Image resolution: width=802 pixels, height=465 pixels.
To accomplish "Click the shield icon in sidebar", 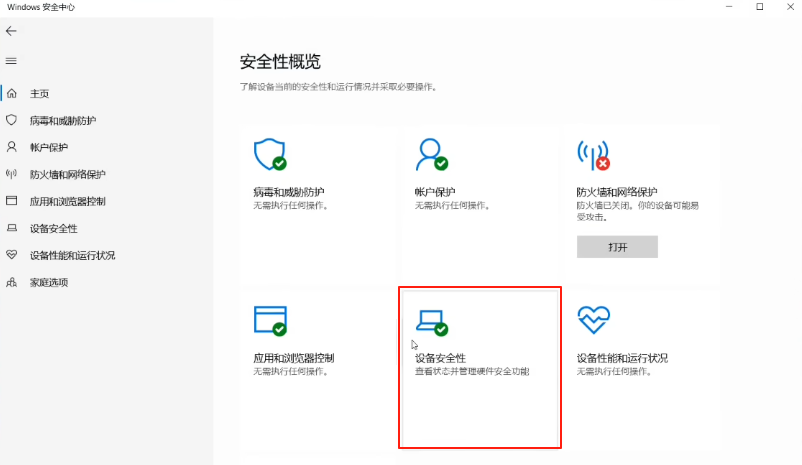I will 11,120.
